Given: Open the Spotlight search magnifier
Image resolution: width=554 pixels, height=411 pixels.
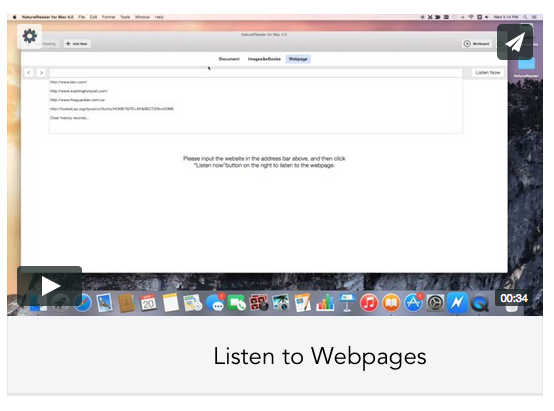Looking at the screenshot, I should [x=525, y=17].
